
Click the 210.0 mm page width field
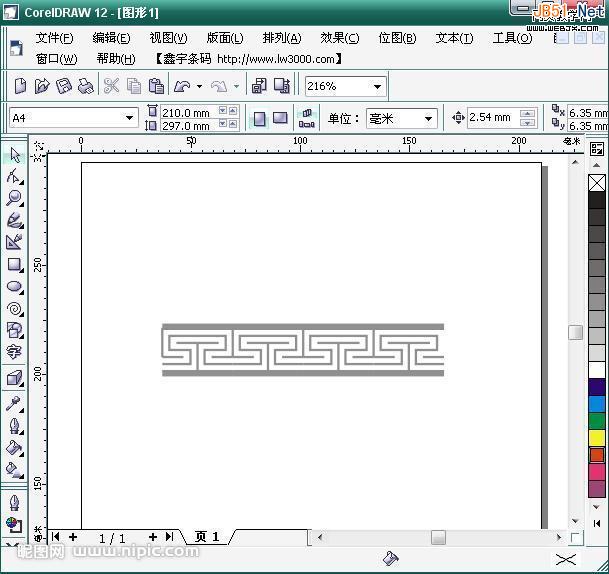[189, 113]
